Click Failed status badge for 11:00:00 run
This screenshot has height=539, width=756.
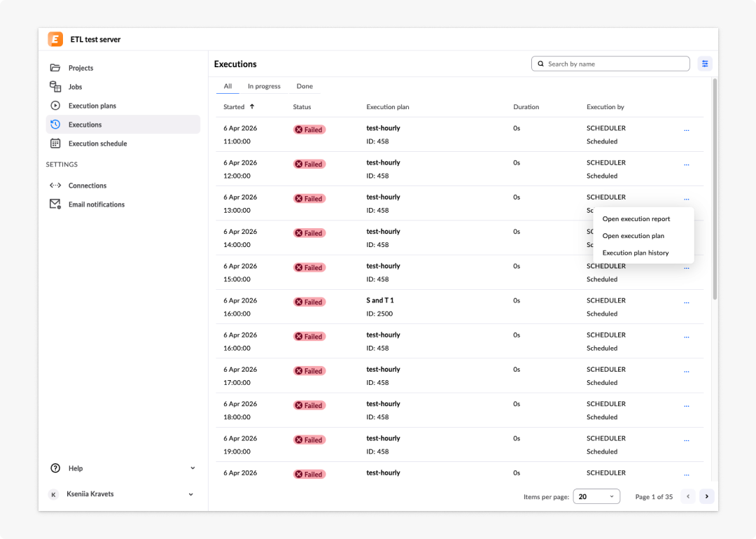point(309,129)
